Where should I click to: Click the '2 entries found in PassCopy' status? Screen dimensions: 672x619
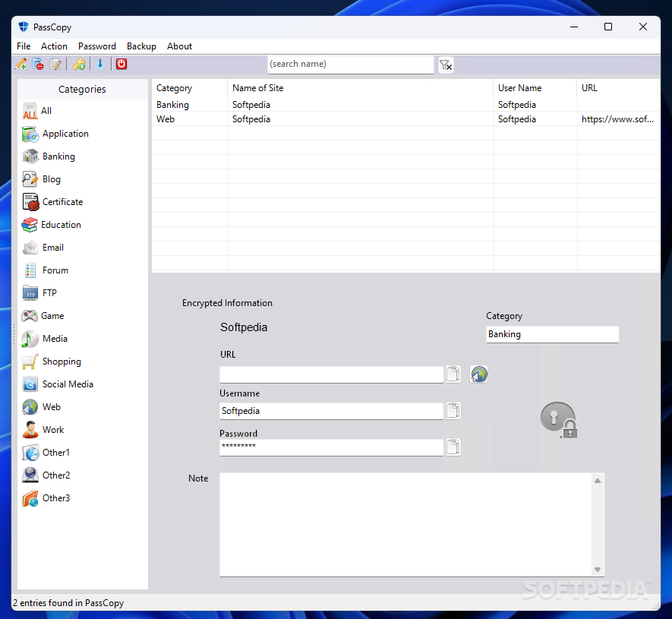pos(68,603)
